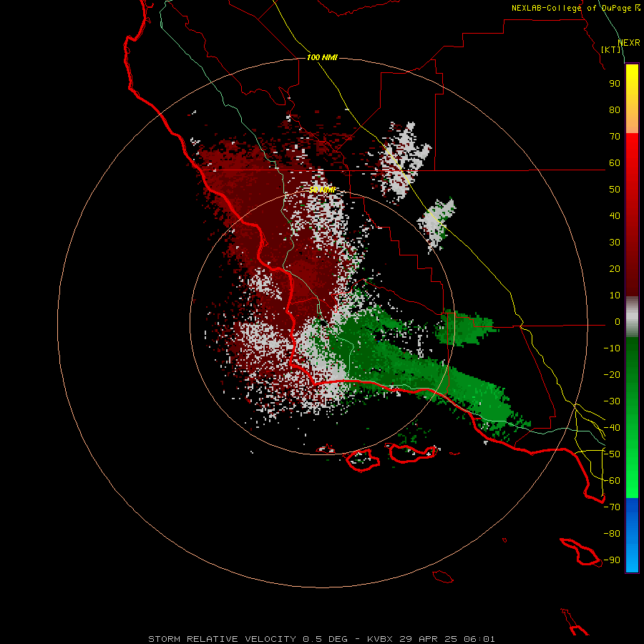
Task: Click the -40 value on the color scale
Action: (612, 428)
